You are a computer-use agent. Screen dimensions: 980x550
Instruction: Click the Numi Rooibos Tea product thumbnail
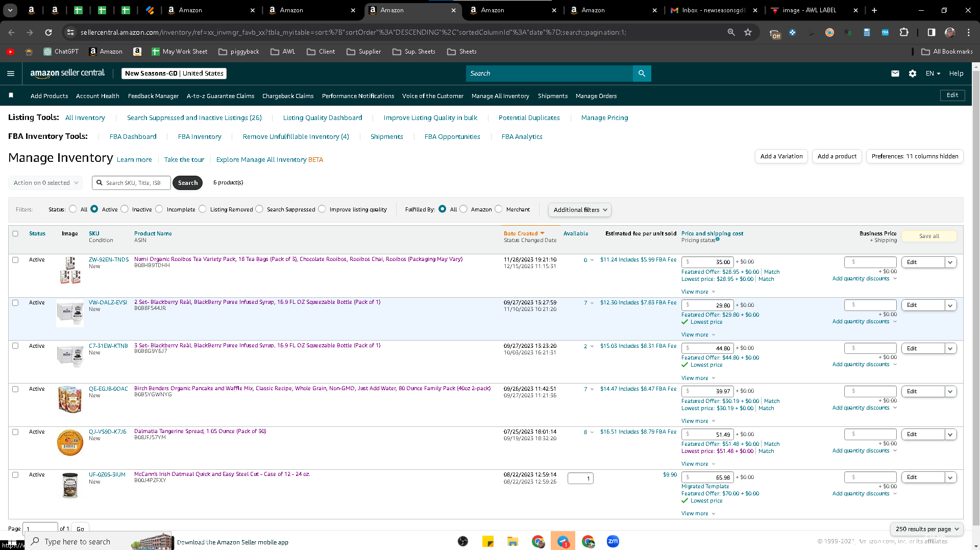click(x=70, y=271)
